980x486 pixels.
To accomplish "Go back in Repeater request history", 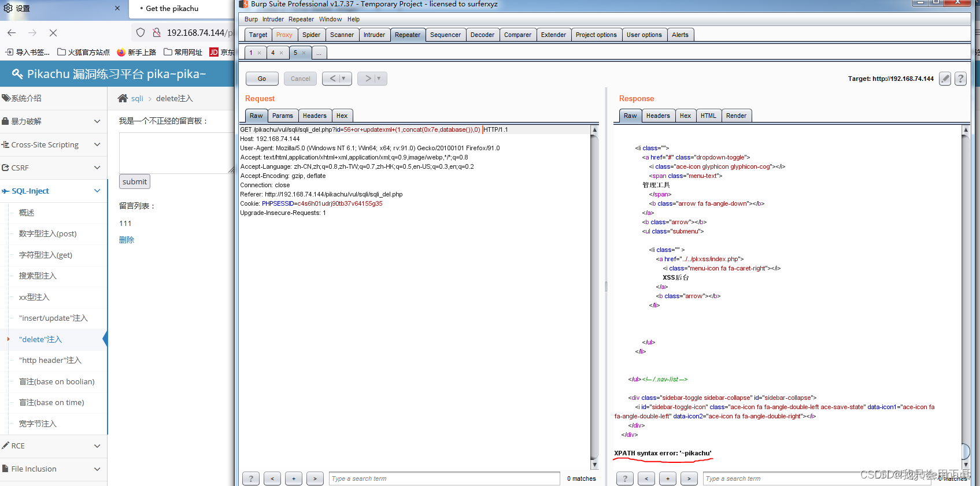I will [x=332, y=79].
